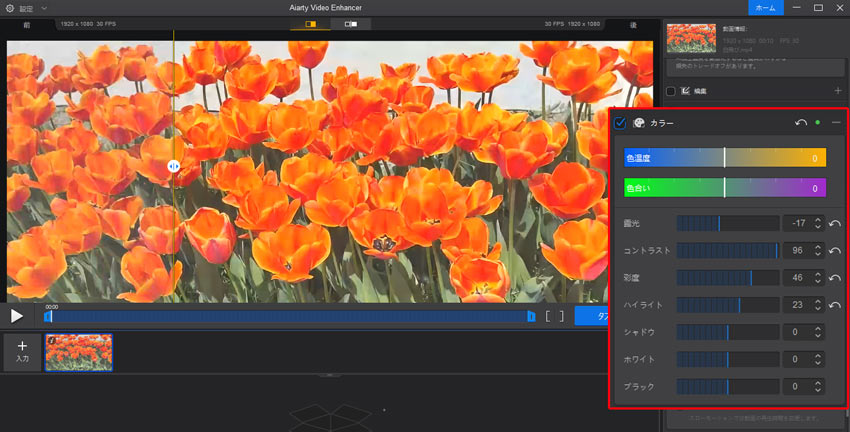Open the 設定 gear settings icon
850x432 pixels.
pos(10,8)
